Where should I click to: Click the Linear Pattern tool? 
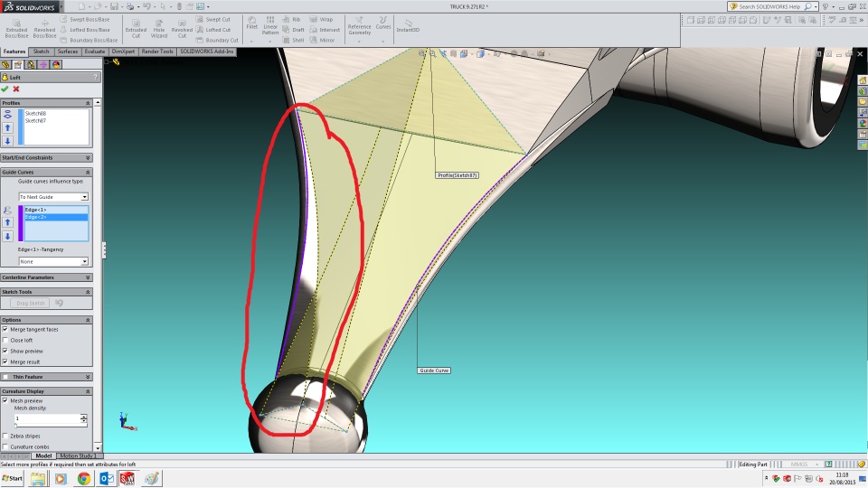click(270, 26)
